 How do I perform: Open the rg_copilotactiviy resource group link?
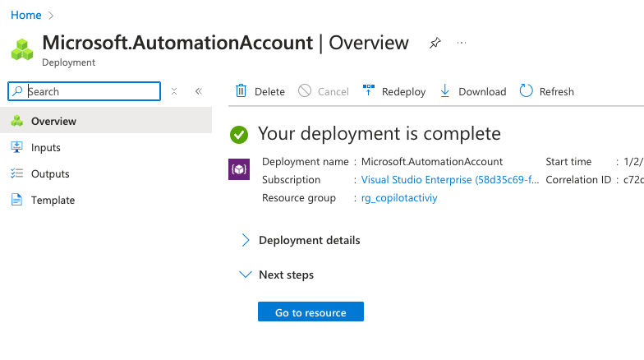(x=399, y=197)
